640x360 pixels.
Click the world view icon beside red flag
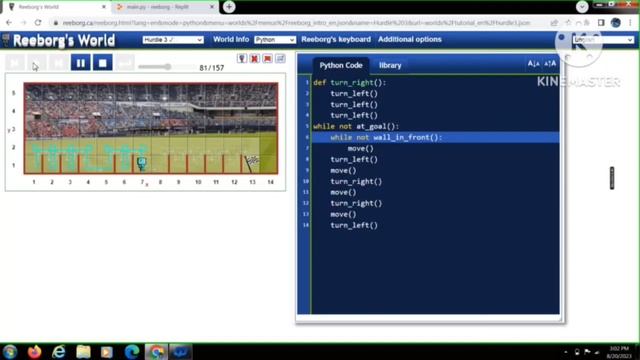click(x=280, y=59)
